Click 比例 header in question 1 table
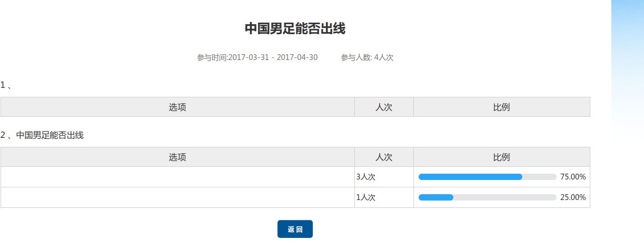 point(501,107)
